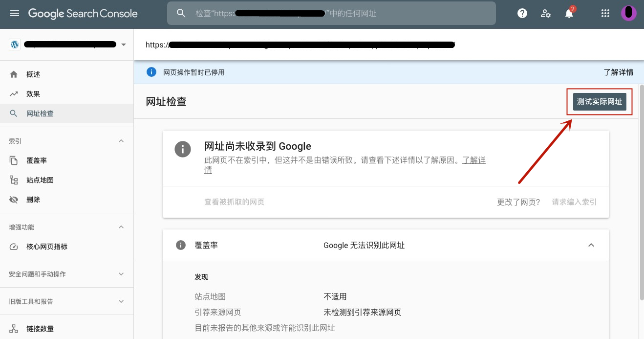Open the help question mark icon
Viewport: 644px width, 339px height.
point(522,13)
